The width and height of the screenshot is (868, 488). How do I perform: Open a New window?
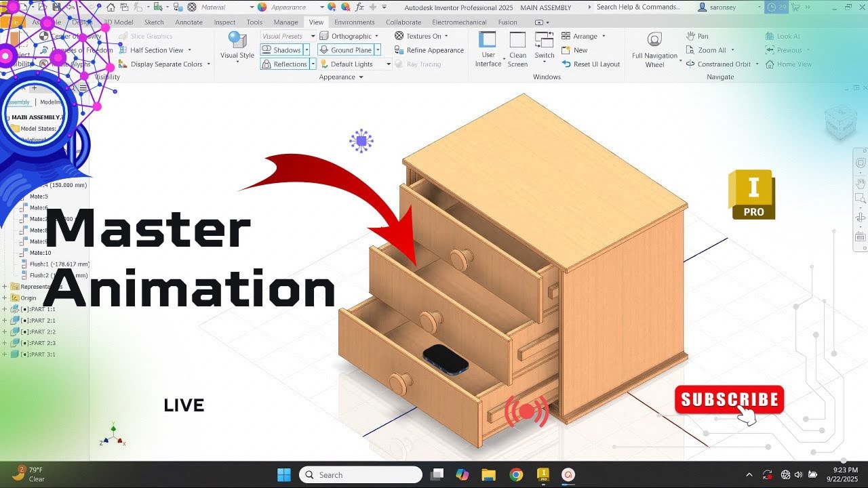click(x=574, y=50)
